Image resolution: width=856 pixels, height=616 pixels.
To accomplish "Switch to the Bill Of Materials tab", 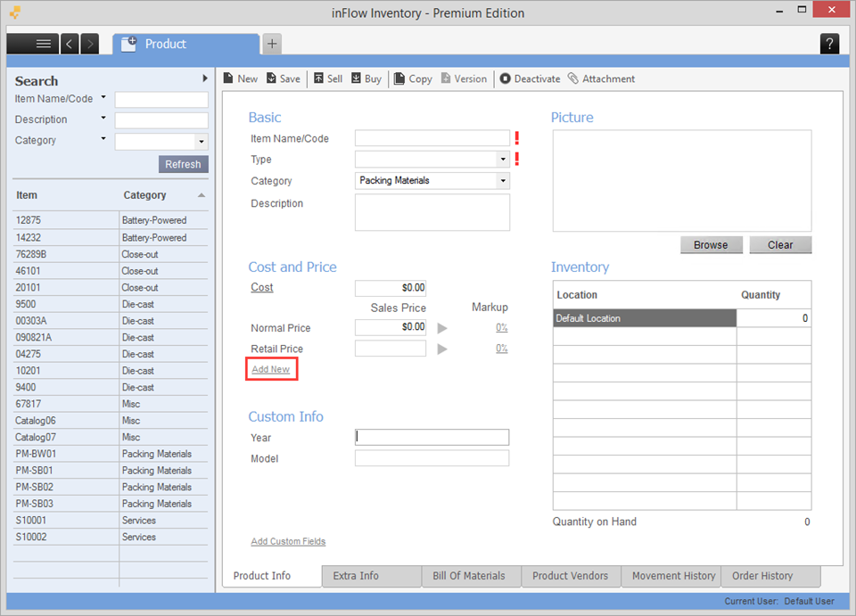I will coord(469,576).
